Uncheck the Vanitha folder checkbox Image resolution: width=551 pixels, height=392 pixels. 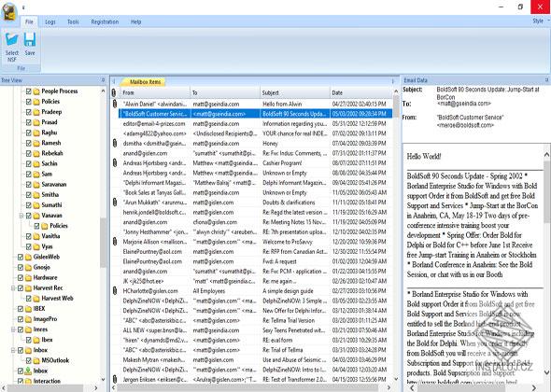point(28,236)
